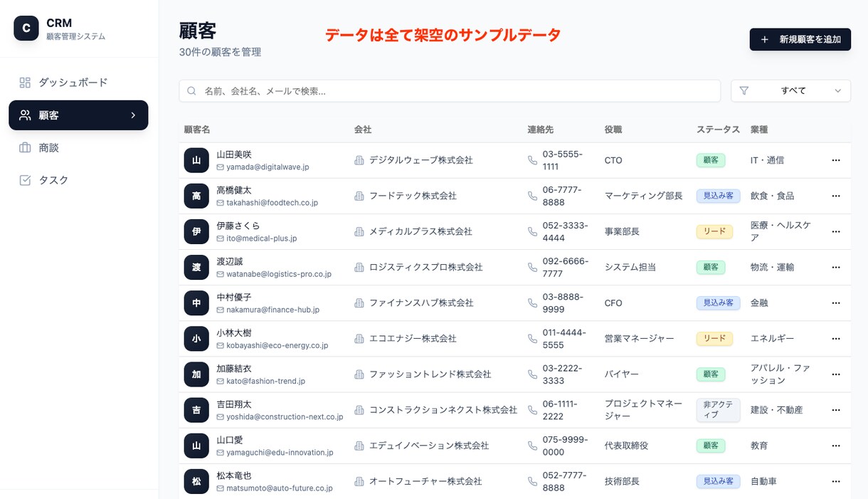The height and width of the screenshot is (499, 868).
Task: Click the name 高橋健太
Action: [x=234, y=190]
